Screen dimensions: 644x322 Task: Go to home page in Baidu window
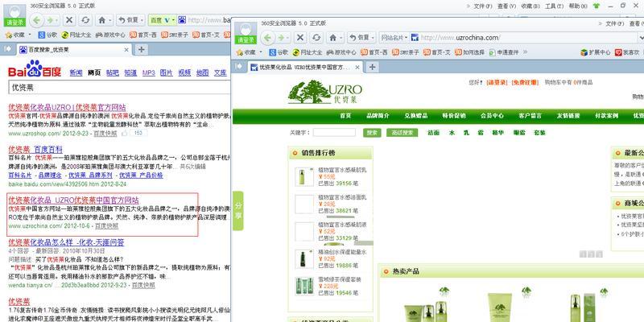pos(102,20)
